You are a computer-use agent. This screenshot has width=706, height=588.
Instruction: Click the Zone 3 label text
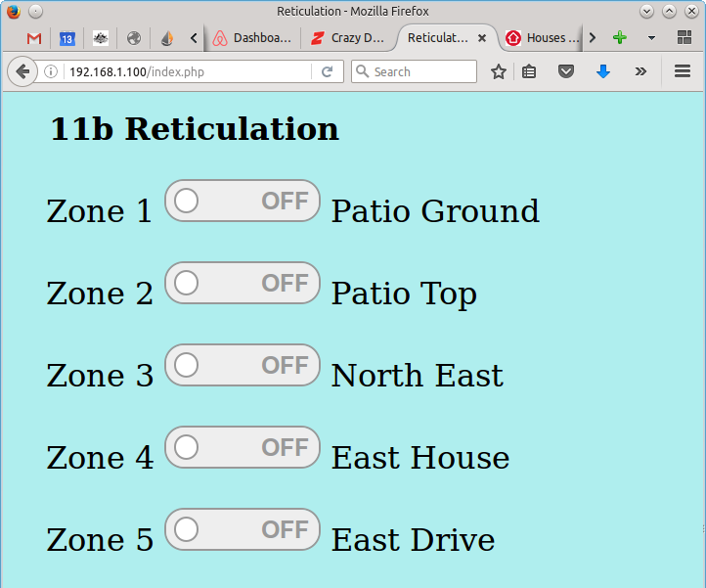[x=100, y=376]
